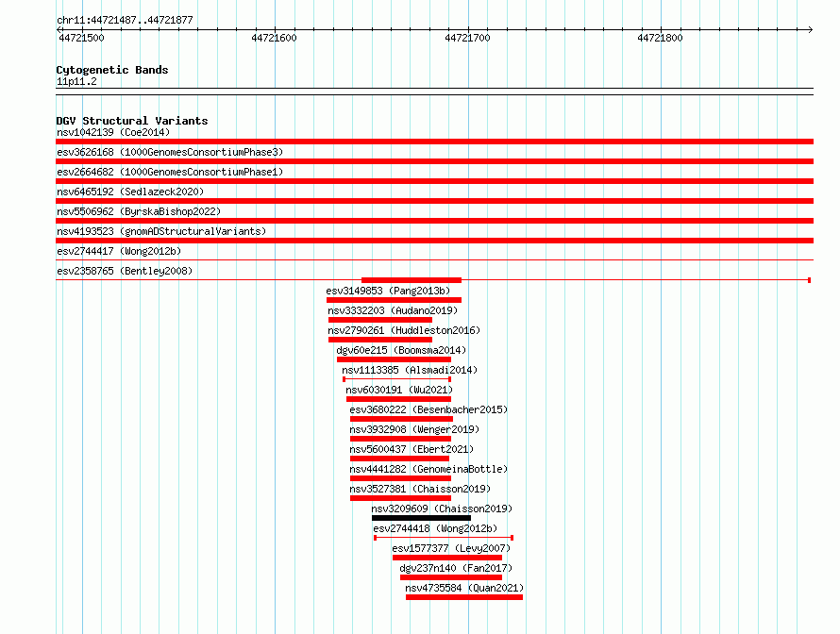Click the red bar under dgv237n140
840x634 pixels.
click(x=451, y=577)
